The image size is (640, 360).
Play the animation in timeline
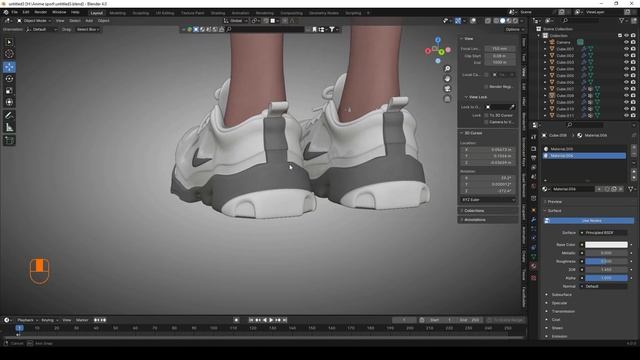271,320
